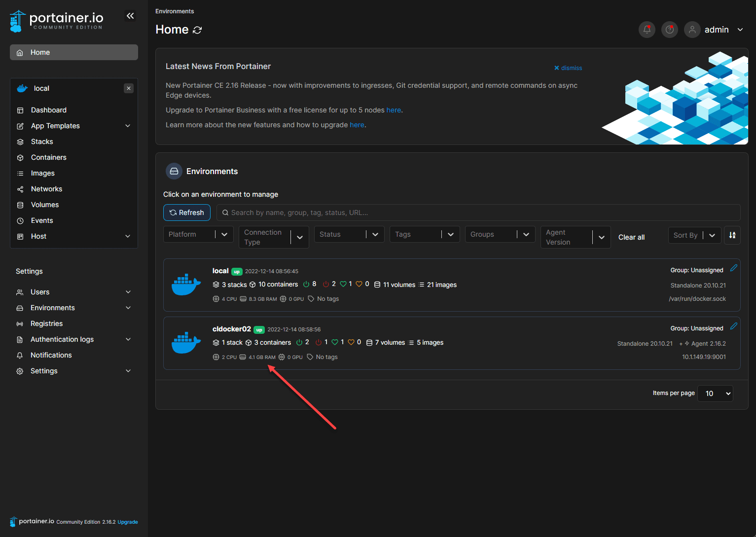Open the notifications bell icon

647,30
